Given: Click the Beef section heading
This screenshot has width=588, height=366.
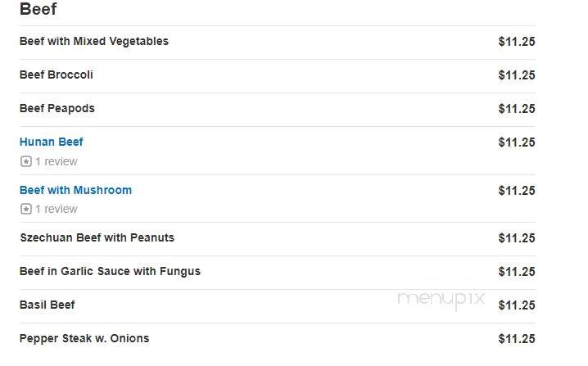Looking at the screenshot, I should click(x=38, y=9).
